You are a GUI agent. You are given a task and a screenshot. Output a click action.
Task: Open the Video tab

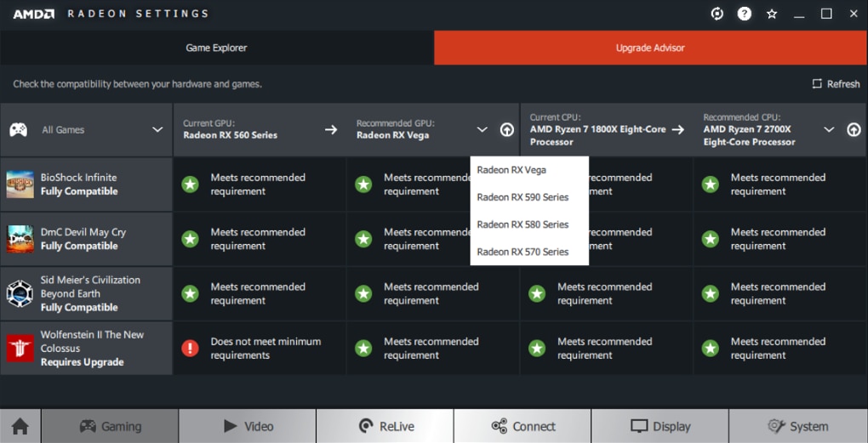tap(248, 426)
